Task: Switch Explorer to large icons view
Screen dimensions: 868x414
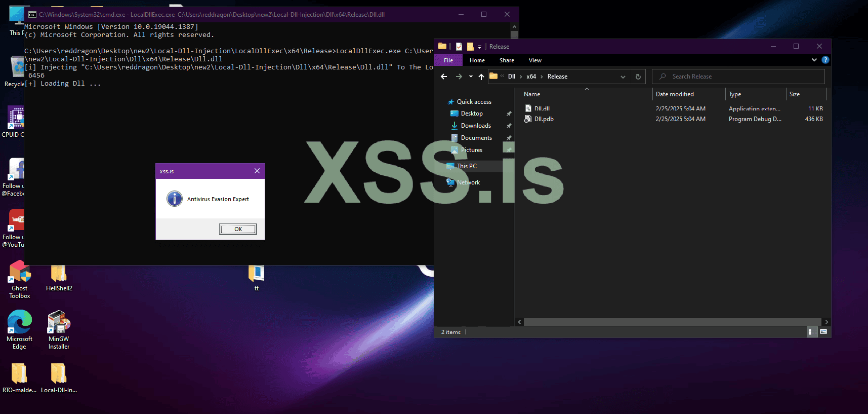Action: (823, 332)
